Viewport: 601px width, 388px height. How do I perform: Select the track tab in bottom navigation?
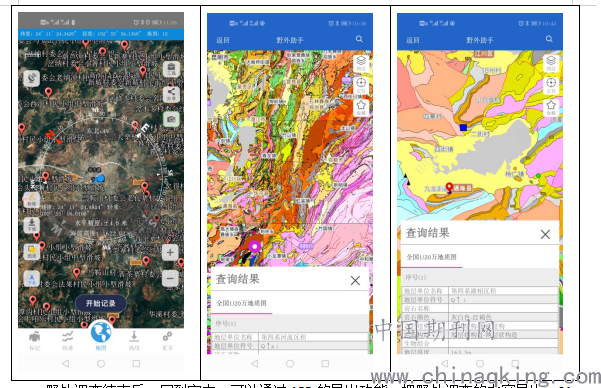67,340
